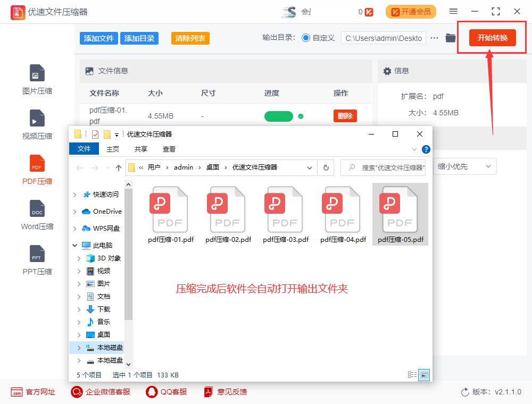Expand the OneDrive tree item
This screenshot has height=404, width=532.
(x=74, y=211)
